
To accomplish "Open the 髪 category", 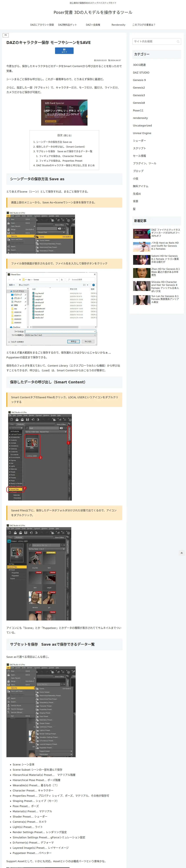I will [x=134, y=209].
